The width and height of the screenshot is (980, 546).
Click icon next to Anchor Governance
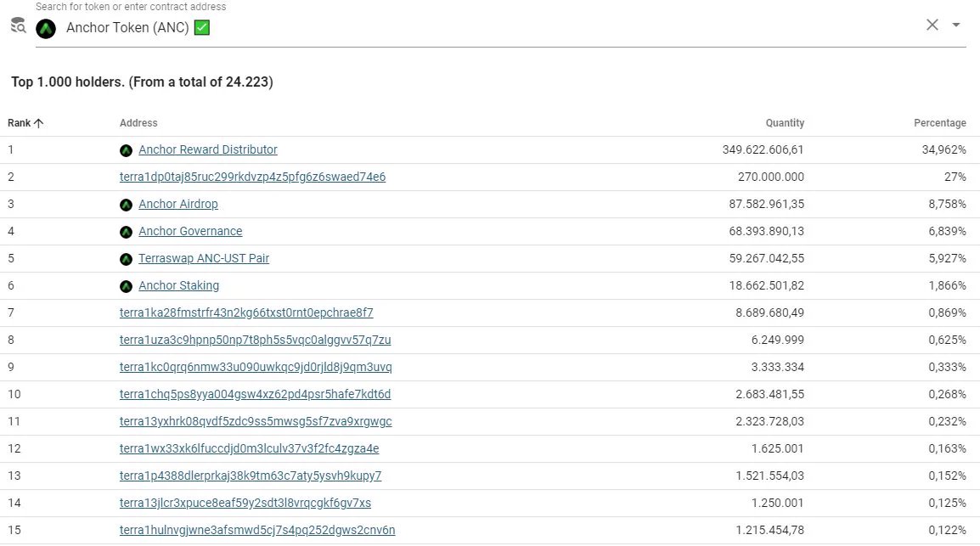(x=126, y=232)
